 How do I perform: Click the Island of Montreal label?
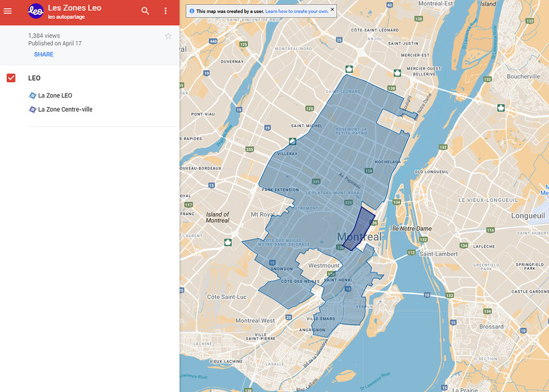[x=218, y=217]
